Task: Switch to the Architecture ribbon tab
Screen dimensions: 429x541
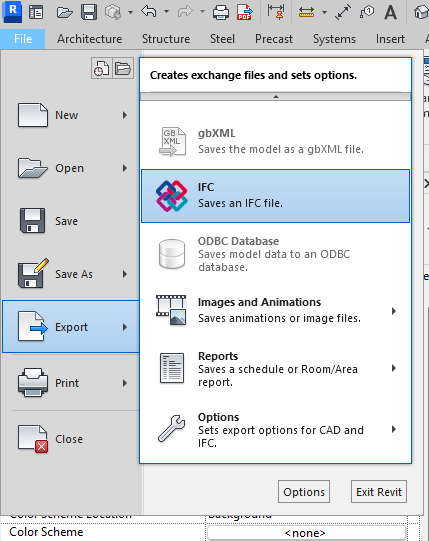Action: (89, 39)
